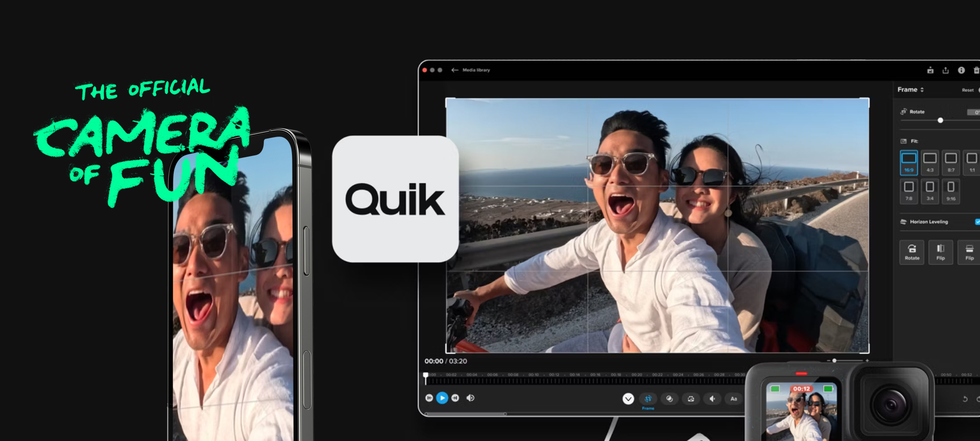Select the 16:9 aspect ratio option
Viewport: 980px width, 441px height.
pyautogui.click(x=909, y=162)
